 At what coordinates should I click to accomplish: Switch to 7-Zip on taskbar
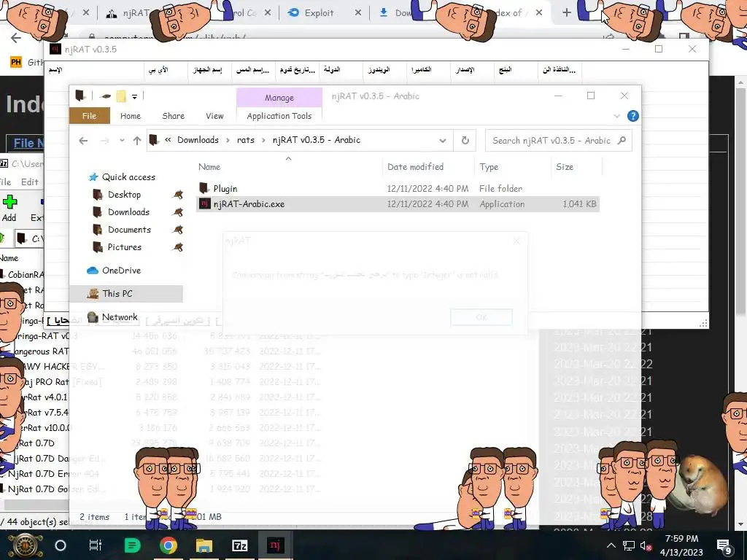(x=239, y=545)
